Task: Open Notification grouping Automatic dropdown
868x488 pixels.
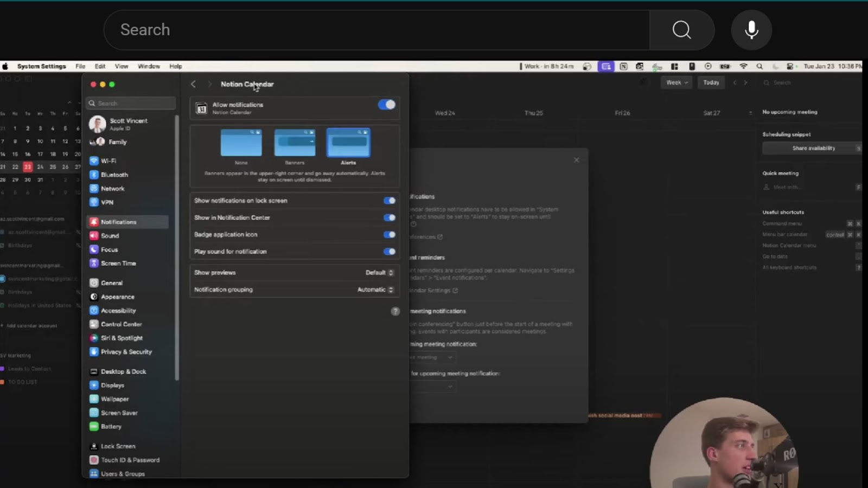Action: [x=375, y=290]
